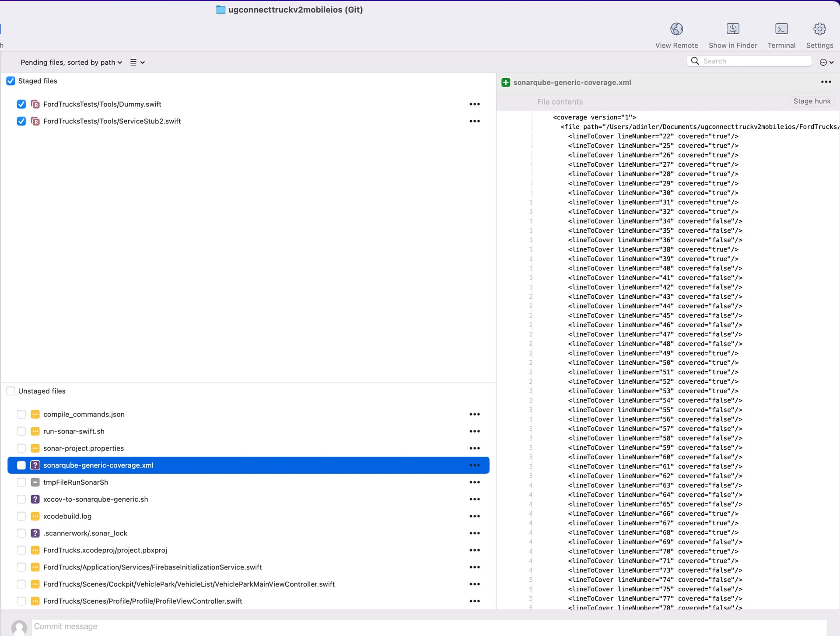Open options for Dummy.swift staged file
840x636 pixels.
pos(474,104)
